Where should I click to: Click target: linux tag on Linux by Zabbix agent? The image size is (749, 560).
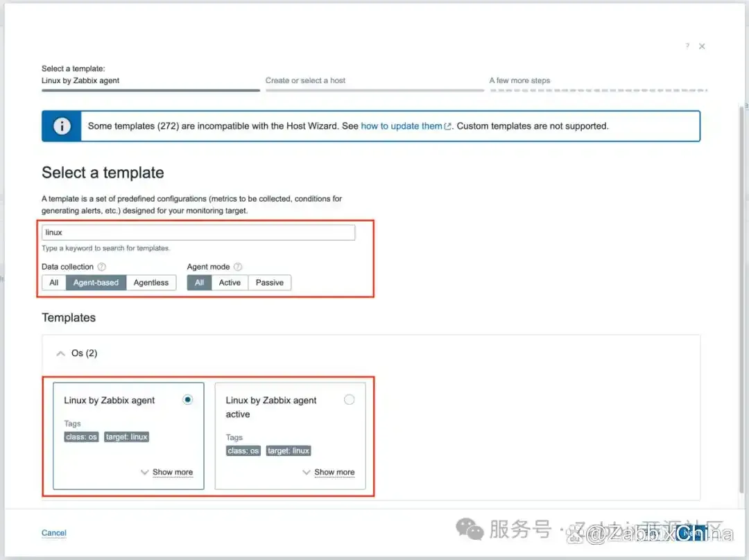point(127,437)
